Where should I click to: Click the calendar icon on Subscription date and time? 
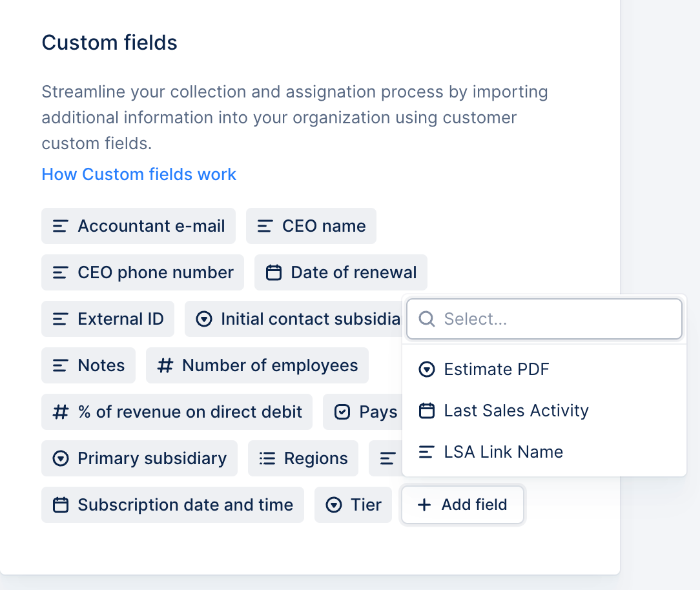61,505
